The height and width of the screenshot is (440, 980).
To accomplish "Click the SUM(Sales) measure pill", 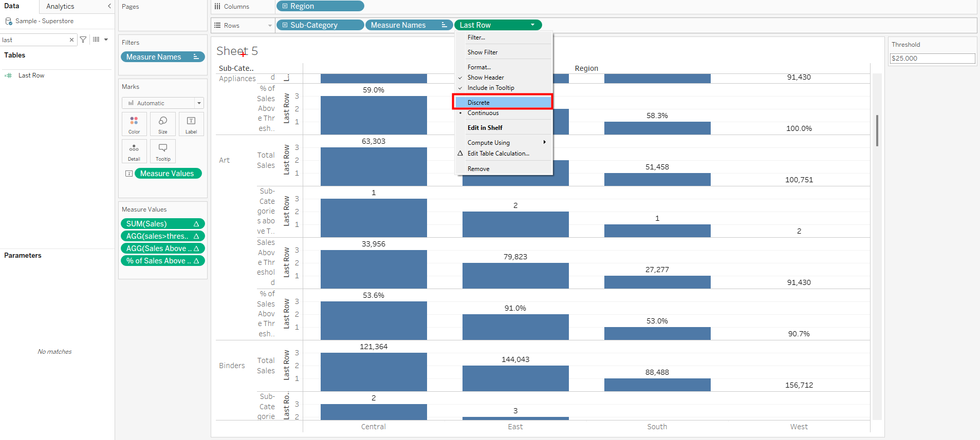I will 163,224.
